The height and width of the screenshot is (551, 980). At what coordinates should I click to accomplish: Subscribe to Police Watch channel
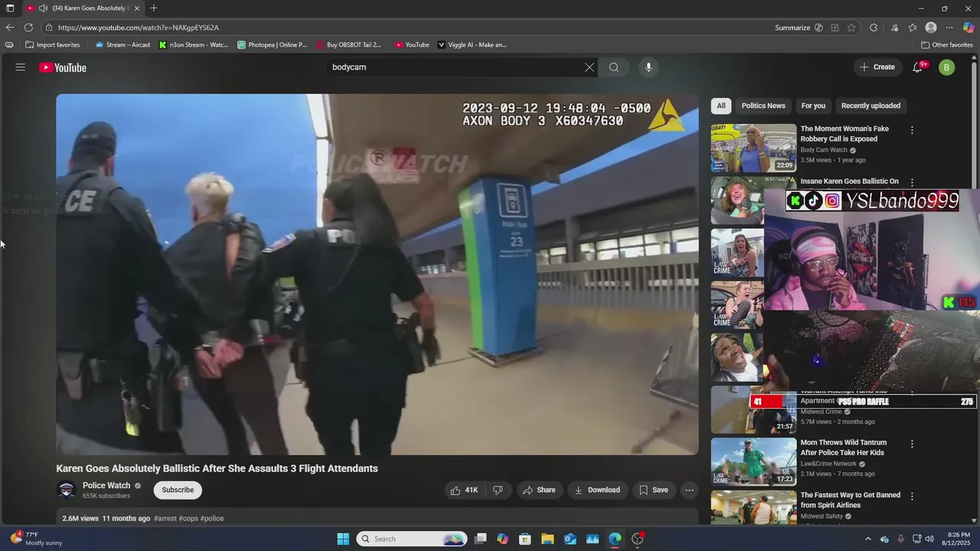(178, 490)
